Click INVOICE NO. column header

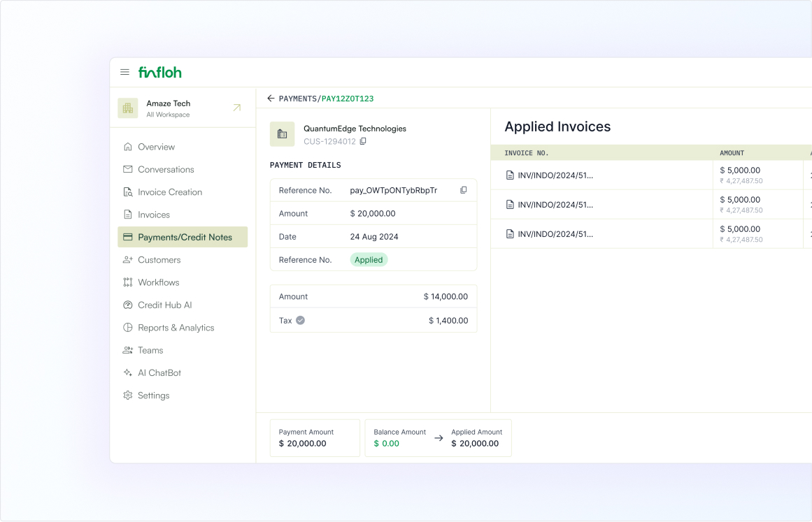(527, 153)
